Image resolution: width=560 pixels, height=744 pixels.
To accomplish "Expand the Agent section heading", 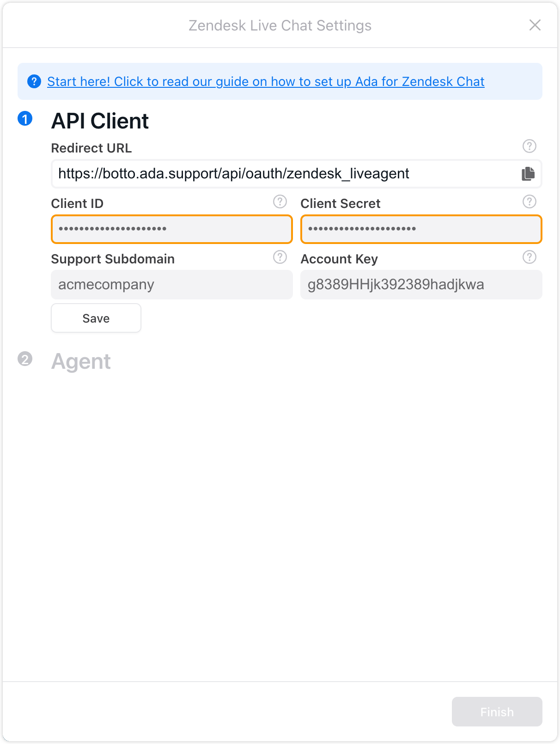I will point(81,361).
